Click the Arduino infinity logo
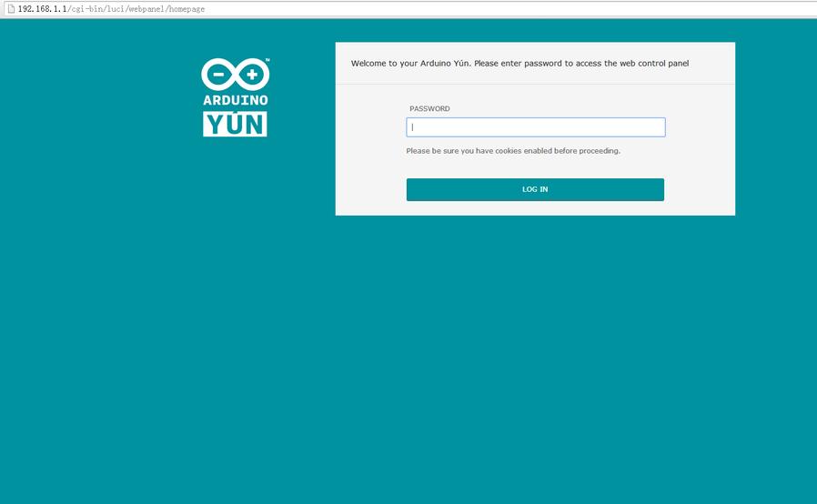The image size is (817, 504). click(x=235, y=75)
